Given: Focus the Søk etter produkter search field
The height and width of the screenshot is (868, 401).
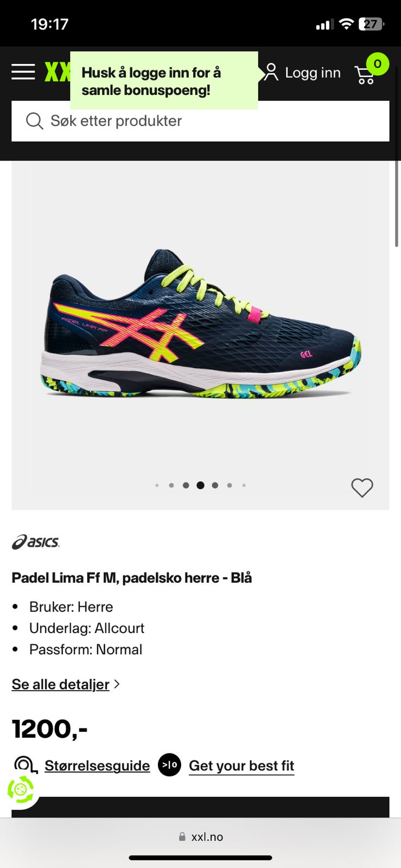Looking at the screenshot, I should pyautogui.click(x=200, y=121).
